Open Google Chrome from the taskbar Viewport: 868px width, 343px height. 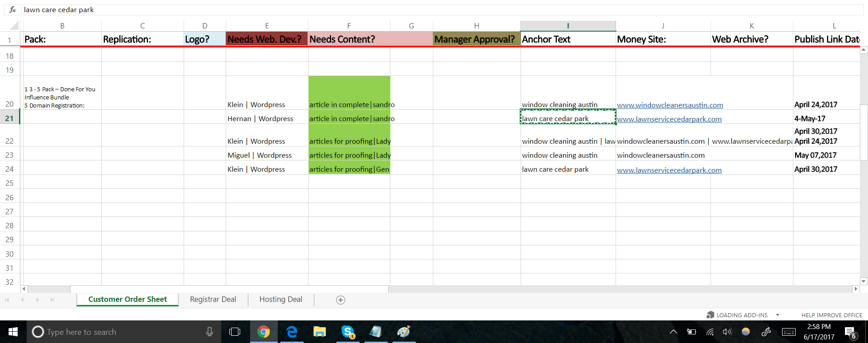pyautogui.click(x=263, y=332)
